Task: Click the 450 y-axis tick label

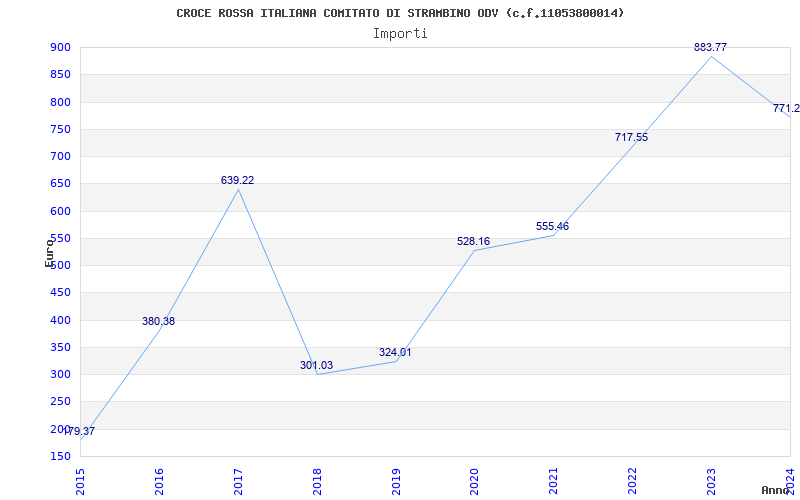Action: pos(60,293)
